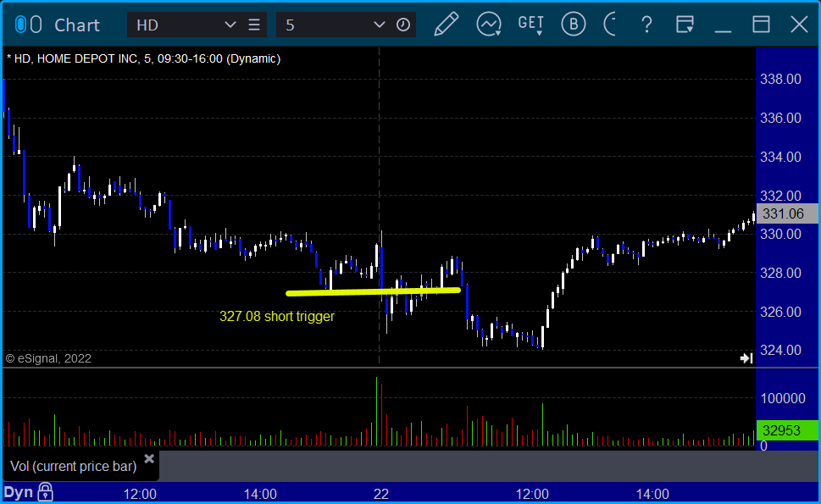
Task: Toggle the Dyn lock icon
Action: coord(46,492)
